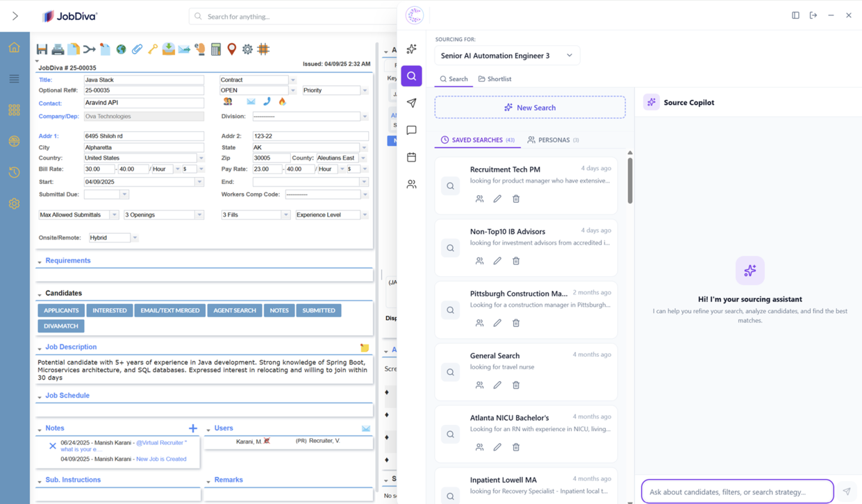This screenshot has height=504, width=862.
Task: Click the pinned note page icon
Action: (x=105, y=49)
